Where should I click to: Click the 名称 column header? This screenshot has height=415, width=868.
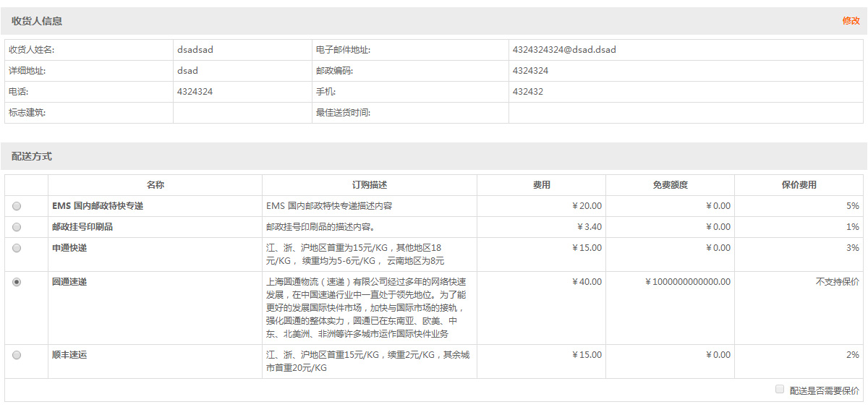point(156,185)
